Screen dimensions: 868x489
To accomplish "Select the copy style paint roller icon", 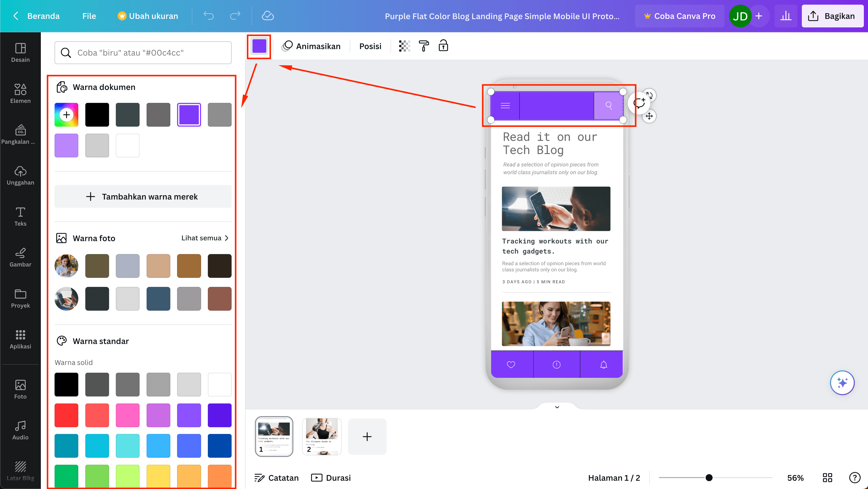I will [x=424, y=46].
